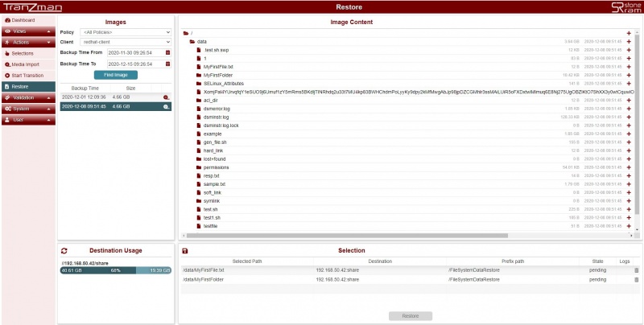Expand the Views sidebar menu

click(x=28, y=31)
